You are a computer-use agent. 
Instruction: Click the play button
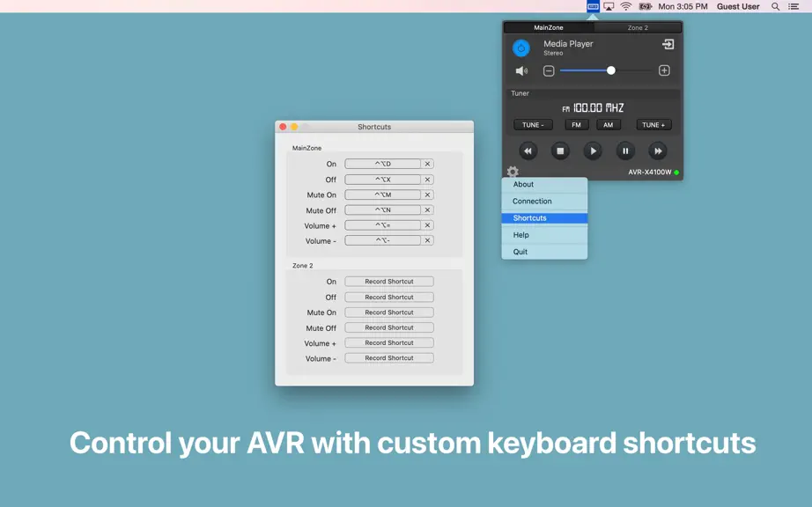(593, 151)
